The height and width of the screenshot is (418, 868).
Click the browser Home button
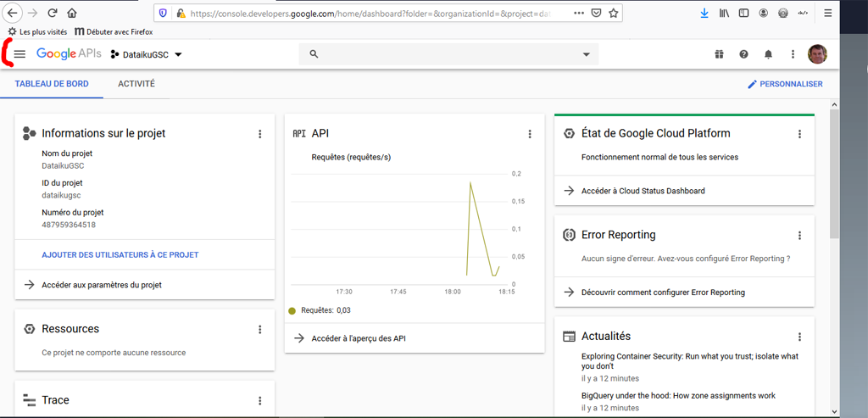click(71, 13)
